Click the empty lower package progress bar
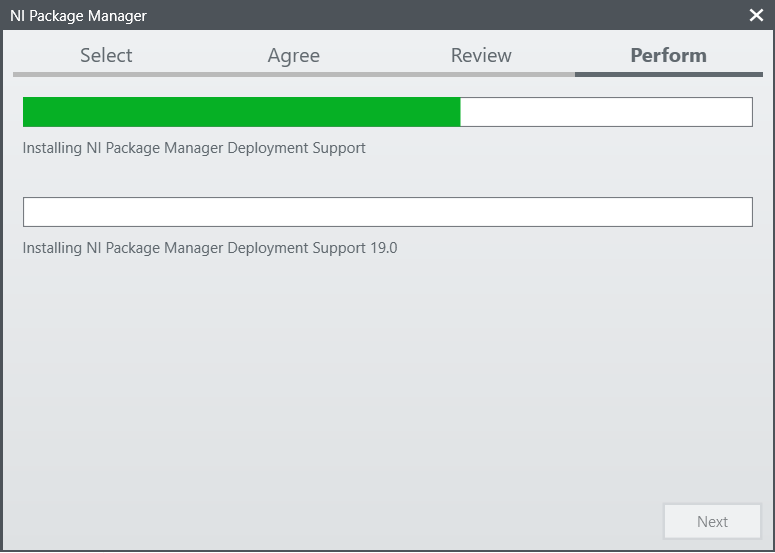 point(387,212)
